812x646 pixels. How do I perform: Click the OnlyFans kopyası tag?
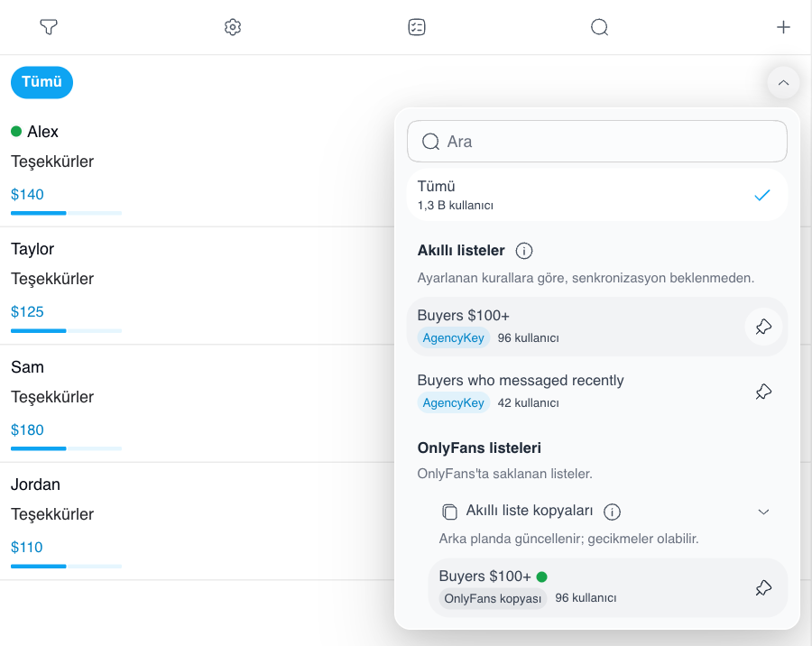point(493,598)
